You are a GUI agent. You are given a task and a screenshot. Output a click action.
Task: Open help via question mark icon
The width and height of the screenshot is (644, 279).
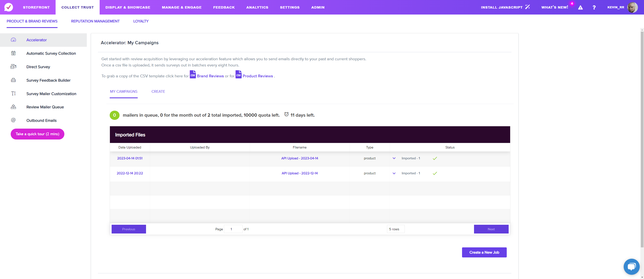pyautogui.click(x=594, y=7)
